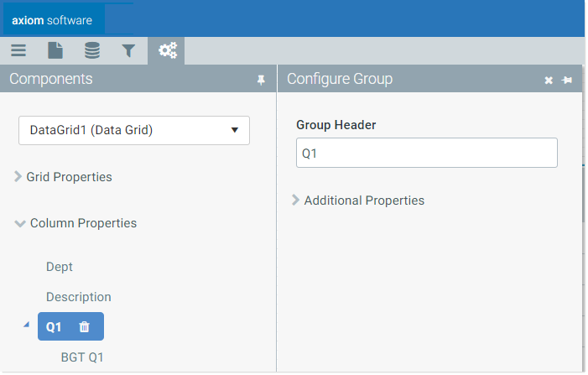This screenshot has width=588, height=375.
Task: Select the BGT Q1 column item
Action: click(82, 357)
